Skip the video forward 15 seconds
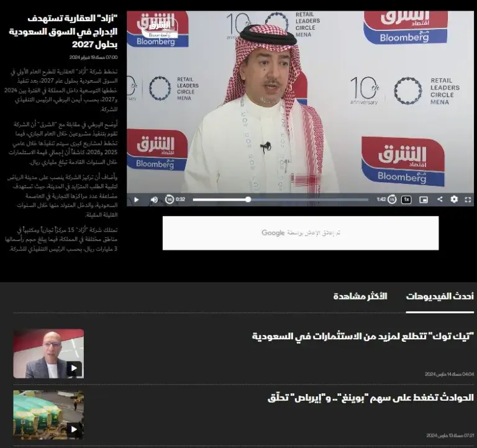Screen dimensions: 477x448 392,199
